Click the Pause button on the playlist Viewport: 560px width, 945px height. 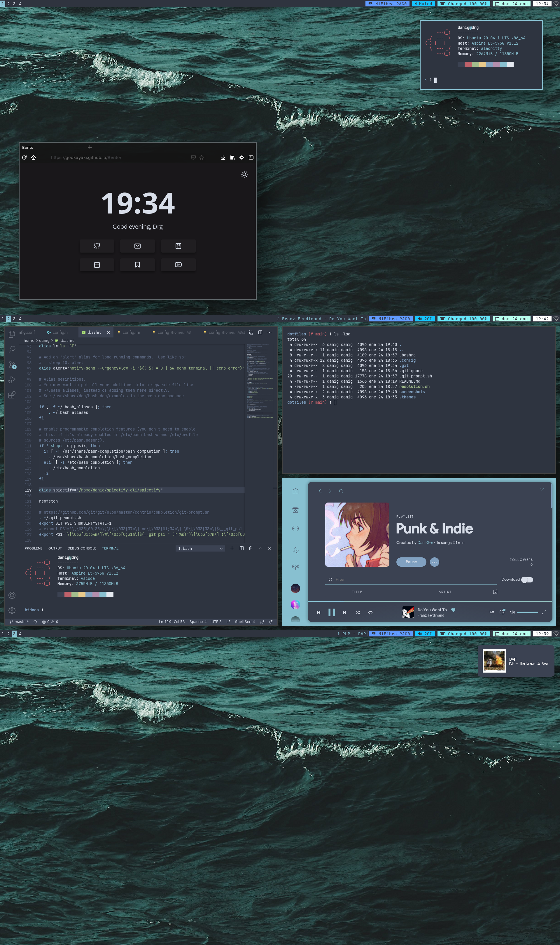411,562
